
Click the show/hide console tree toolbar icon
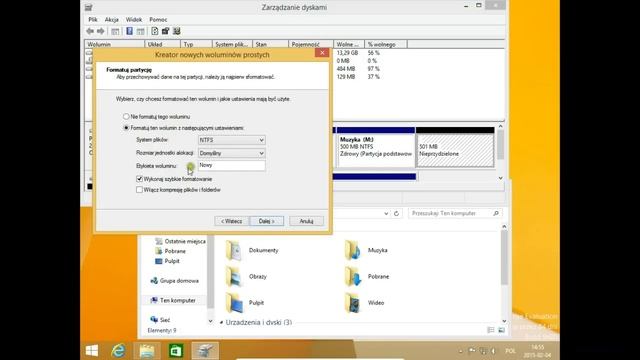[115, 31]
